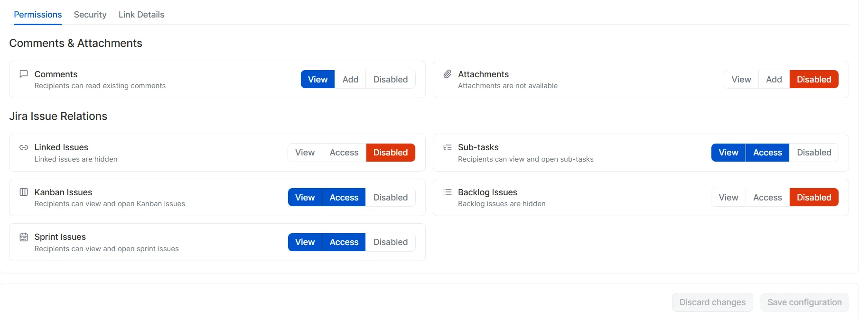
Task: Set Backlog Issues to Disabled
Action: click(814, 197)
